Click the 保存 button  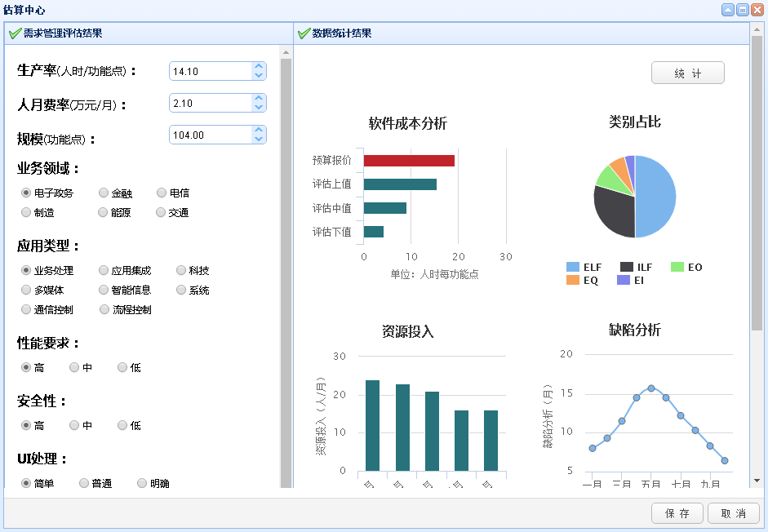pyautogui.click(x=677, y=513)
